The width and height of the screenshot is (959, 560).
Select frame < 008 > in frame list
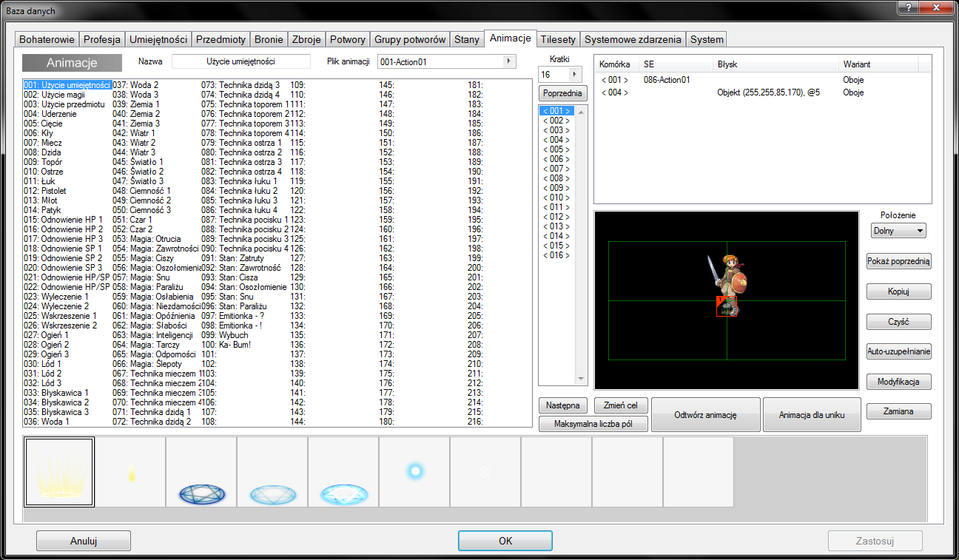pos(556,178)
